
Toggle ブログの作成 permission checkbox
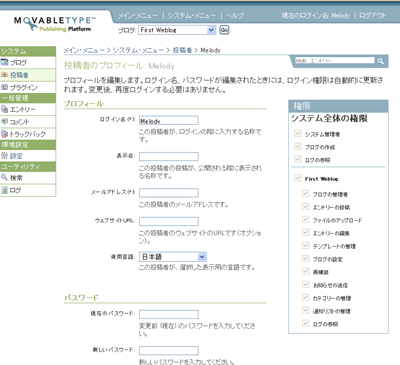point(298,146)
